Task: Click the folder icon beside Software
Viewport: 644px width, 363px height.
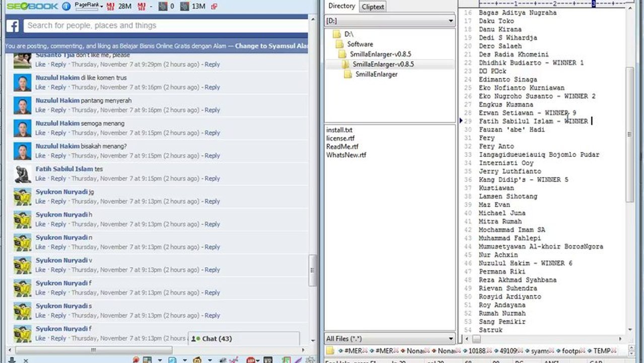Action: click(x=340, y=44)
